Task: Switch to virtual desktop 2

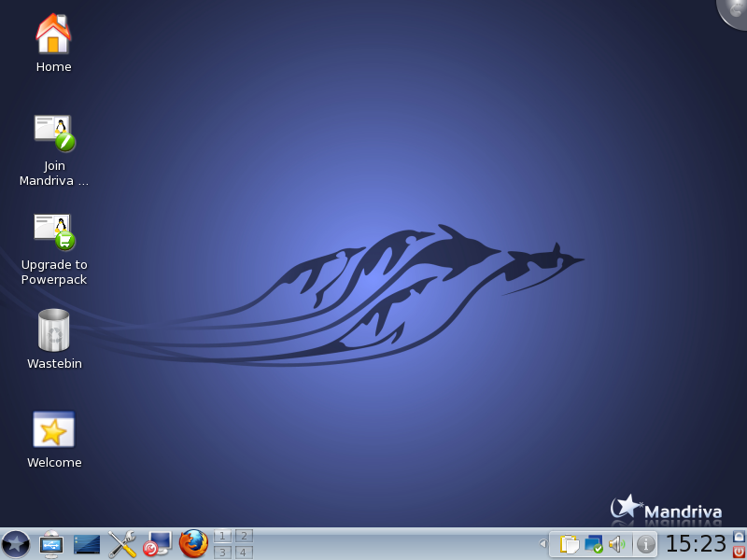Action: click(x=244, y=536)
